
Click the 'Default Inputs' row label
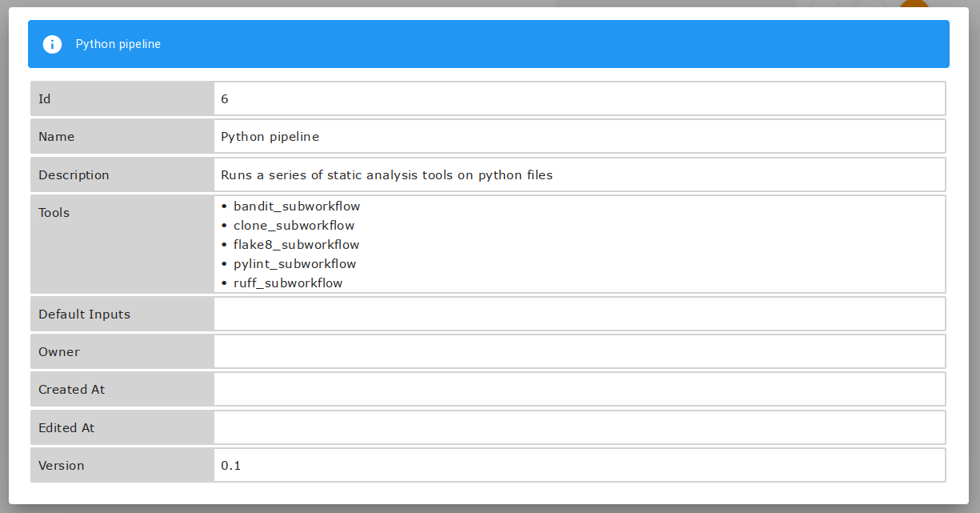click(x=84, y=315)
